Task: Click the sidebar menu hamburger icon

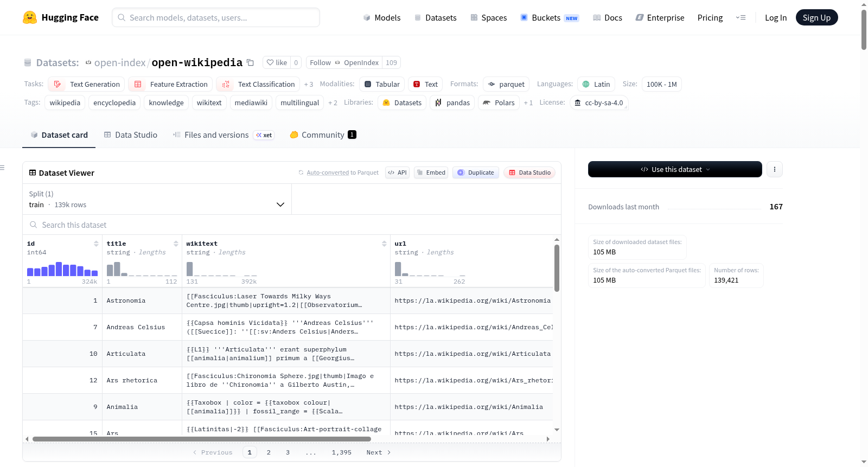Action: click(3, 168)
